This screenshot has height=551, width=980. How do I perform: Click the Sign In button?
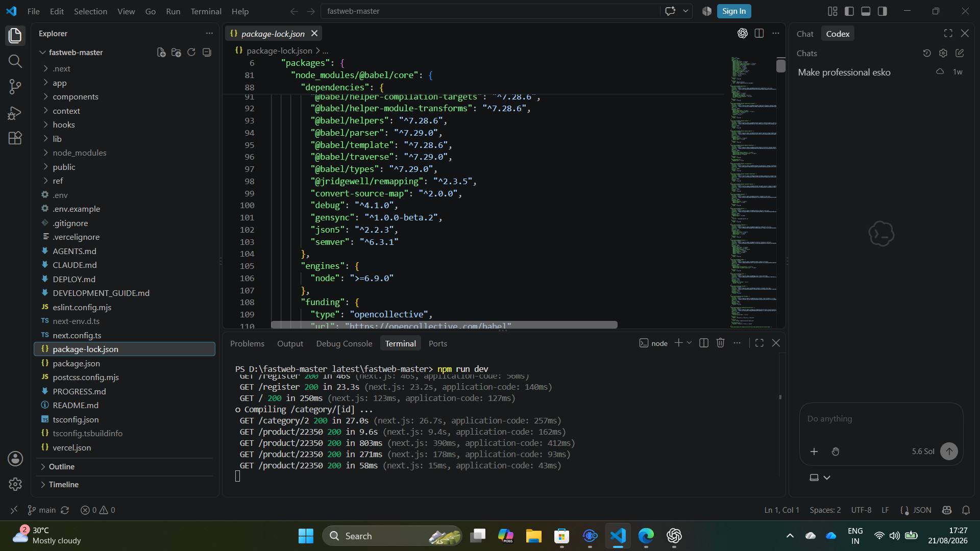pyautogui.click(x=734, y=11)
